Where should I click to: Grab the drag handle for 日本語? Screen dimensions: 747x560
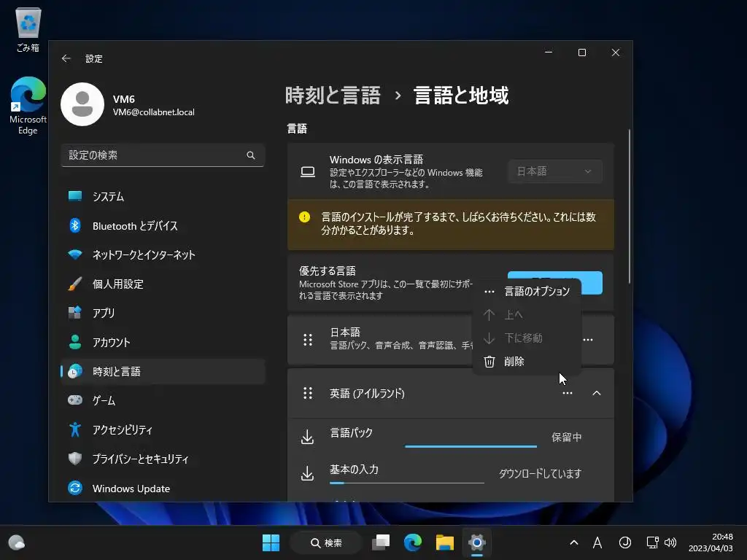(x=308, y=340)
